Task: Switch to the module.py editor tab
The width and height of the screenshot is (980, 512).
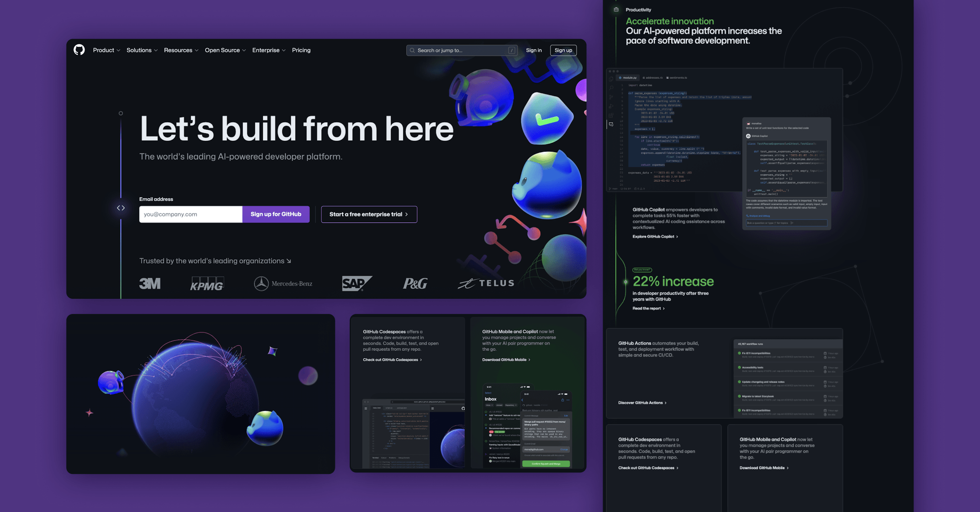Action: point(628,78)
